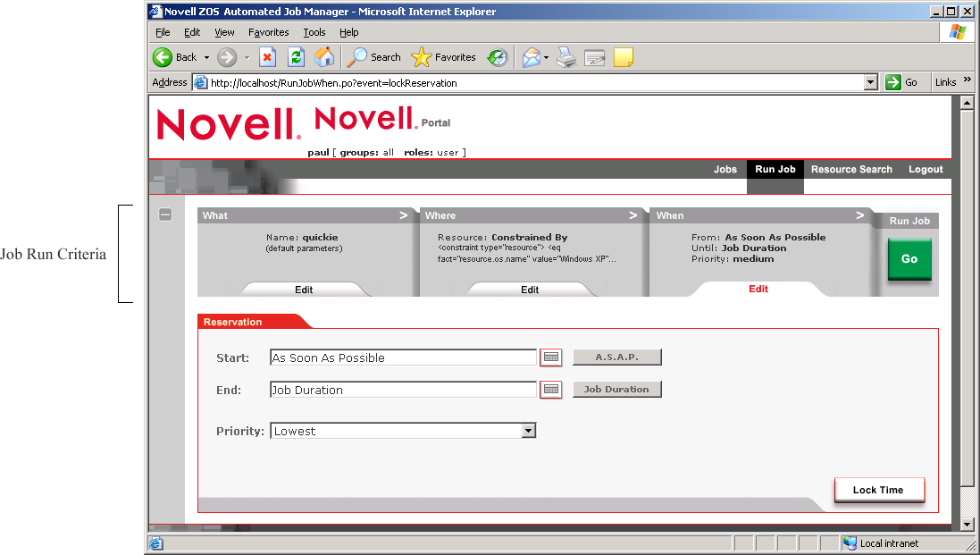The width and height of the screenshot is (980, 555).
Task: Click the green Go arrow next to address bar
Action: point(893,82)
